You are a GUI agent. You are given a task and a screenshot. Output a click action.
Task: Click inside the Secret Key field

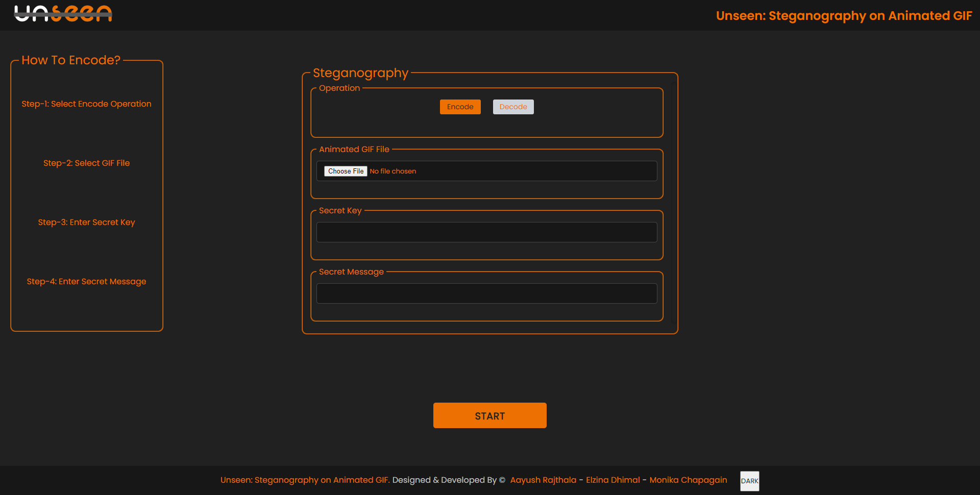point(486,232)
